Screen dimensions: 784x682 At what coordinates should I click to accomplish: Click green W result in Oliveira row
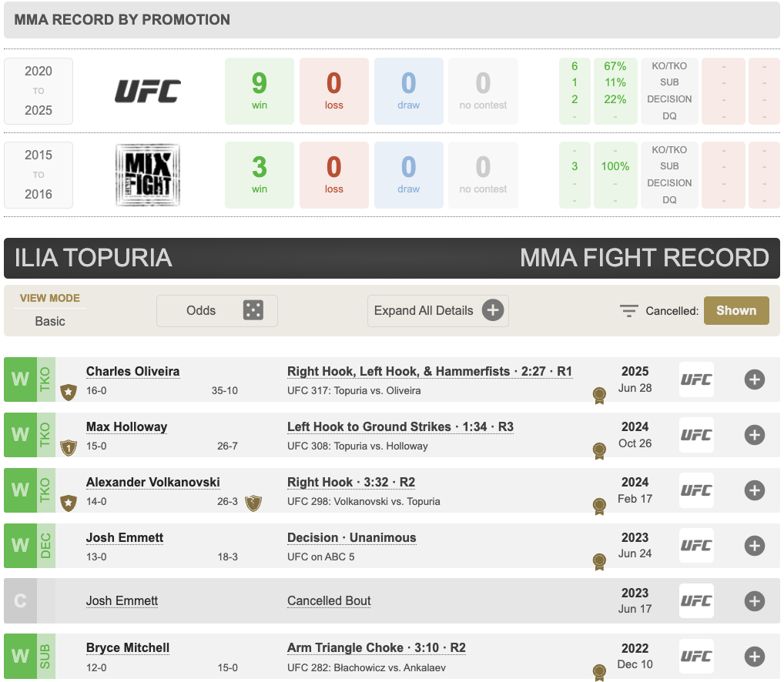(21, 379)
